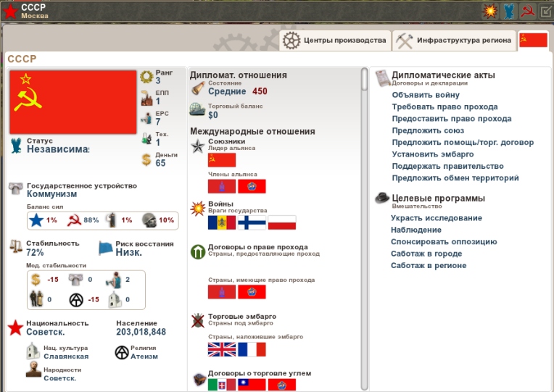Click the diplomatic panel vertical scrollbar

pyautogui.click(x=364, y=229)
